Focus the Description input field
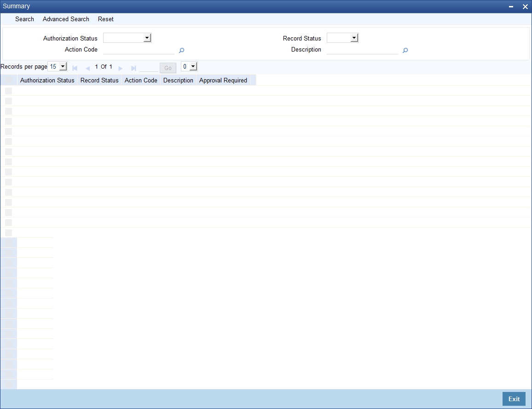Viewport: 532px width, 409px height. pos(362,50)
